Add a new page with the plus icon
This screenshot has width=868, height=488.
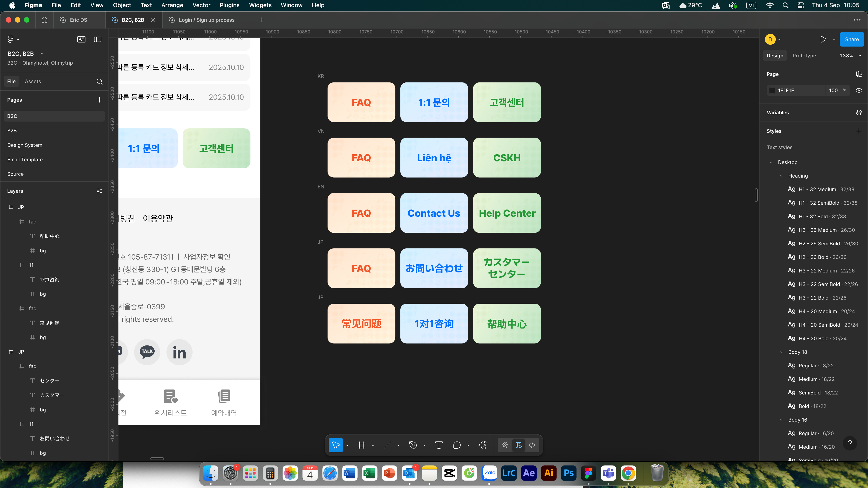(x=99, y=100)
